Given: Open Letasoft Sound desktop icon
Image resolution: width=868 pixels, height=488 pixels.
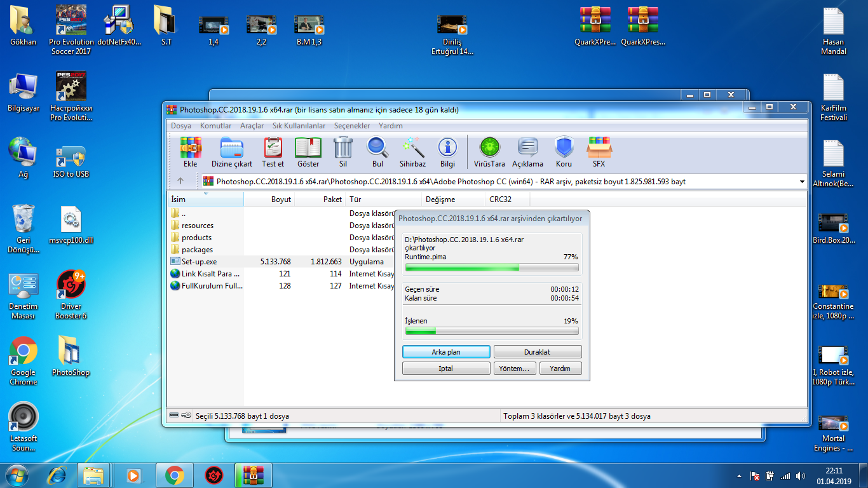Looking at the screenshot, I should (x=24, y=427).
